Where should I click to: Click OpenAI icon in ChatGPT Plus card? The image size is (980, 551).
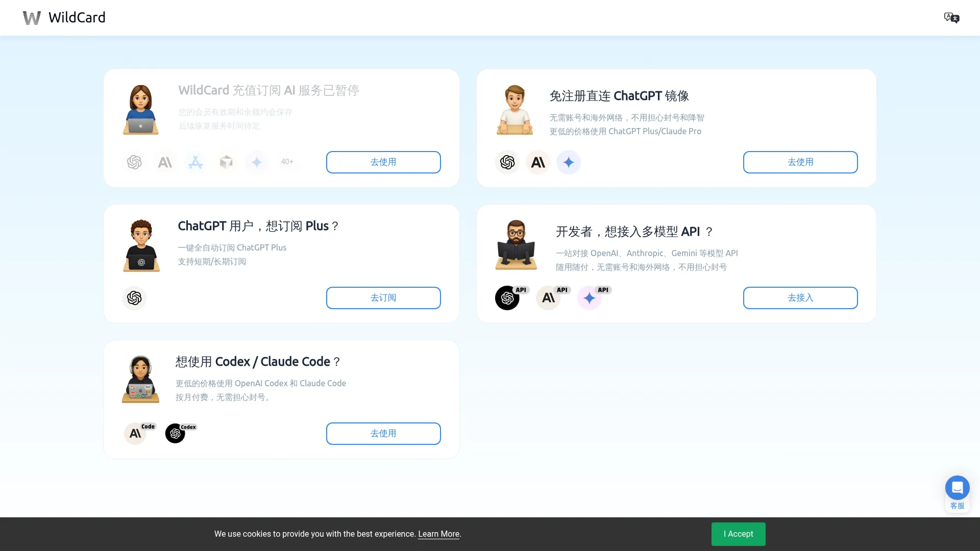point(134,298)
